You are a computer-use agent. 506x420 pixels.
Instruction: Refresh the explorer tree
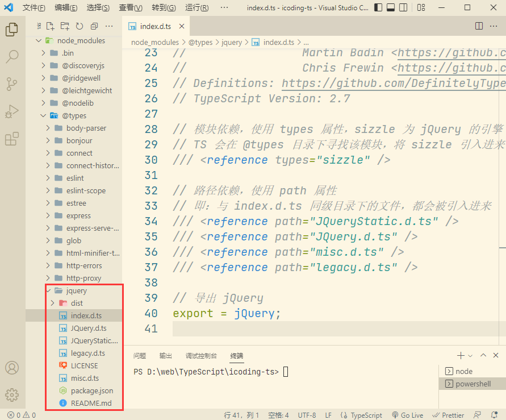pyautogui.click(x=80, y=26)
